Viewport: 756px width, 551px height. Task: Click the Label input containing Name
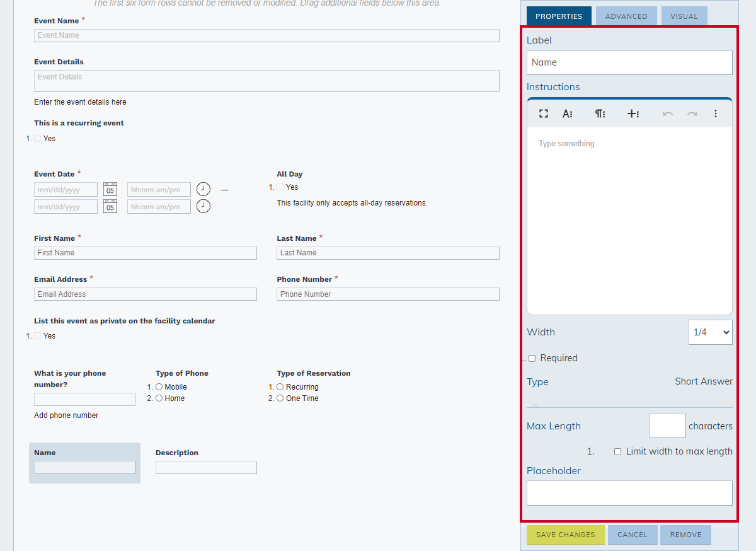pyautogui.click(x=629, y=62)
